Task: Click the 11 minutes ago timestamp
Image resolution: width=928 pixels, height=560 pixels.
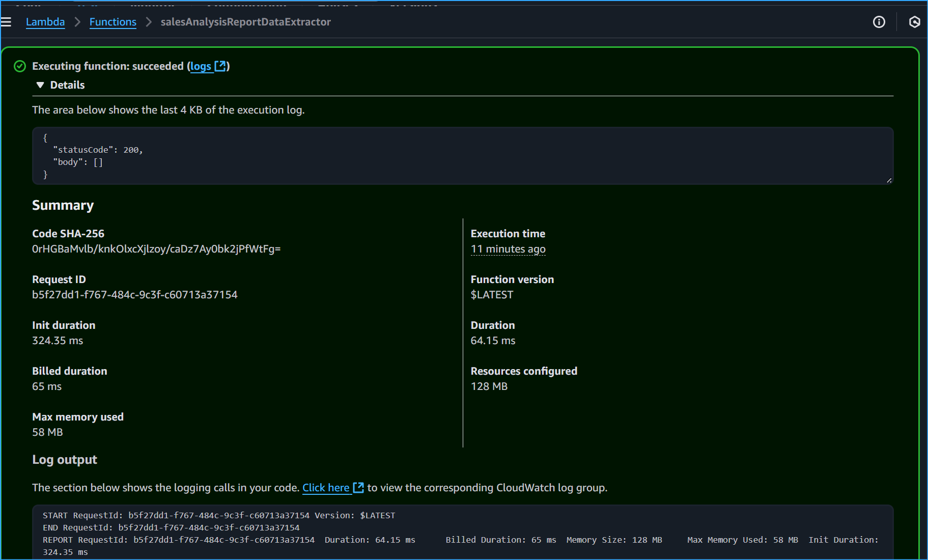Action: (x=508, y=249)
